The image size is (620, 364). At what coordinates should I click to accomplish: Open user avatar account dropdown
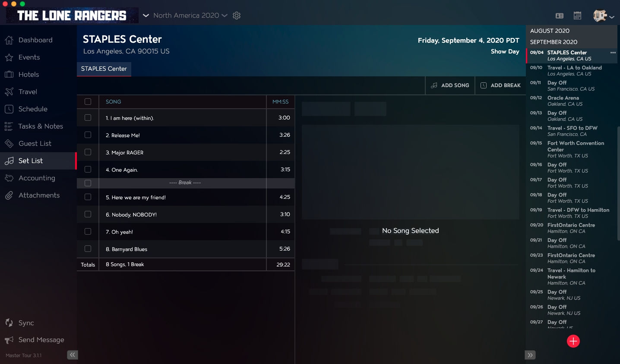coord(604,16)
